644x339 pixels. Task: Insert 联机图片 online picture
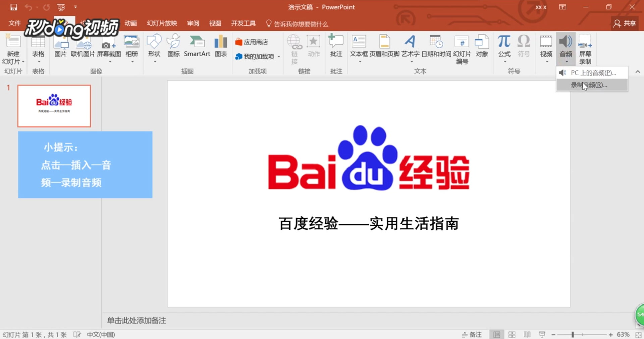click(x=83, y=46)
